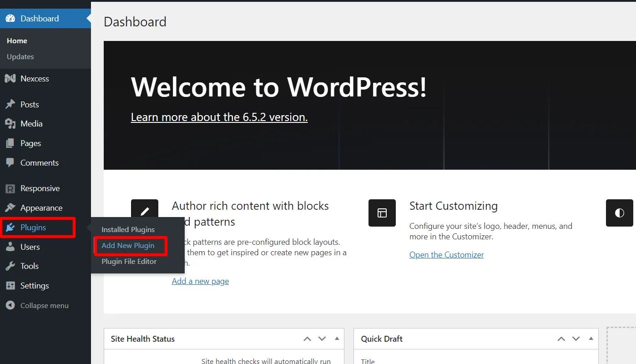
Task: Select Add New Plugin from submenu
Action: [128, 246]
